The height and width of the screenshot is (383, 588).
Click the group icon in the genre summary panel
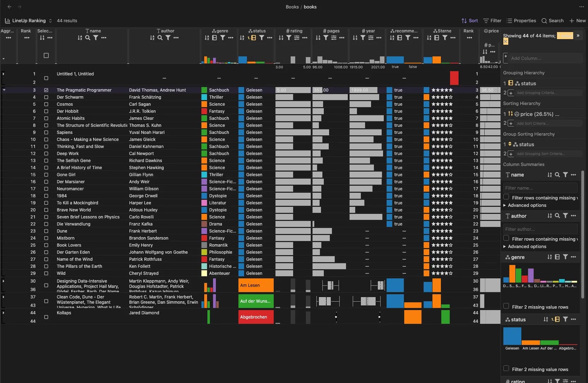tap(557, 257)
